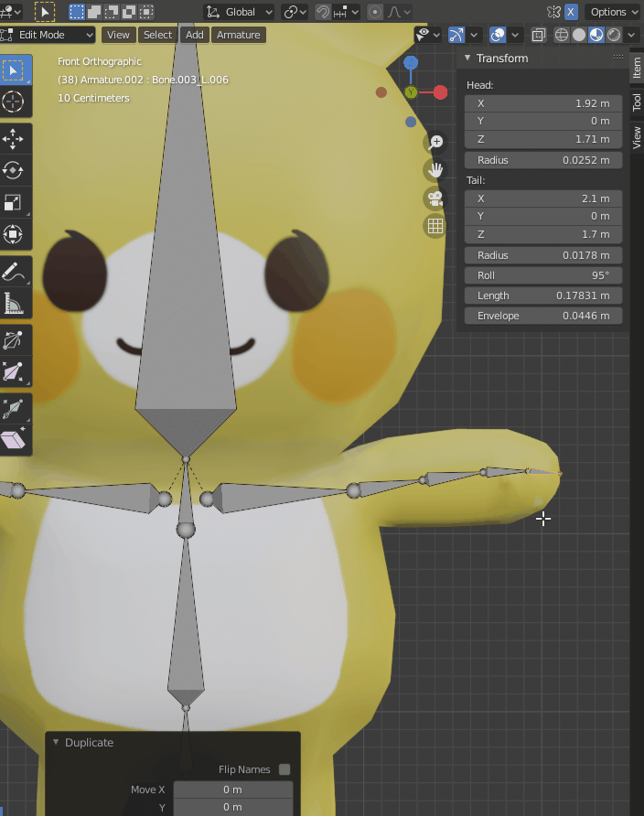Set selection mode to subtract
This screenshot has height=816, width=644.
(112, 12)
